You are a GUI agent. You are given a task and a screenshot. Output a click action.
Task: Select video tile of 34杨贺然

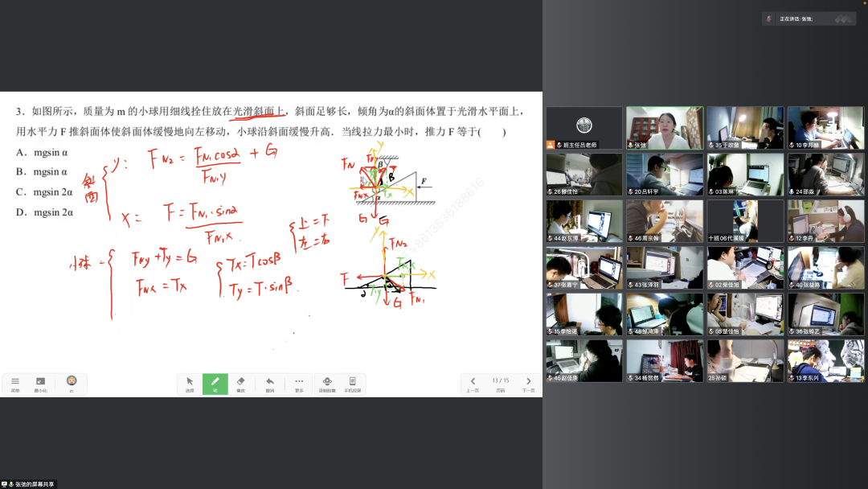665,360
